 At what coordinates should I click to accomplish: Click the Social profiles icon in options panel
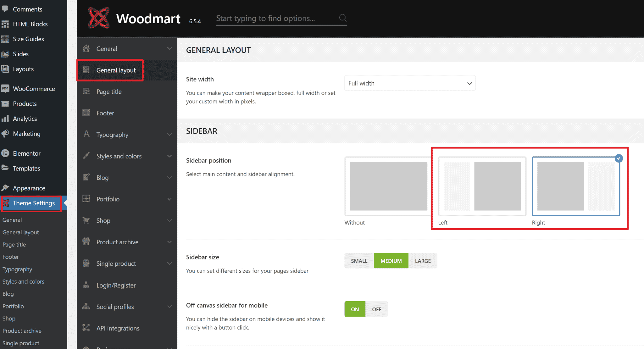click(86, 306)
